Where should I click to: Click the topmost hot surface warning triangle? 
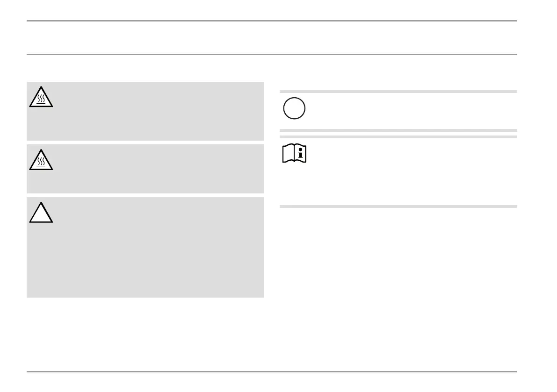click(41, 97)
